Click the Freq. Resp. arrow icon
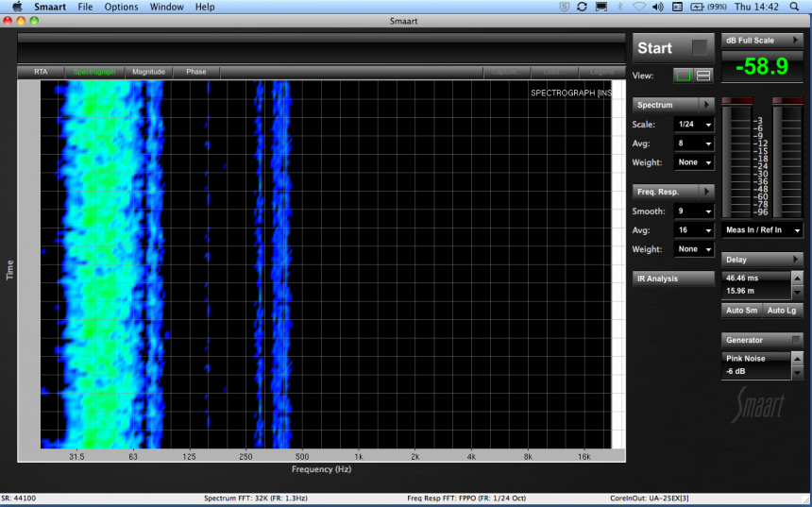 coord(705,192)
